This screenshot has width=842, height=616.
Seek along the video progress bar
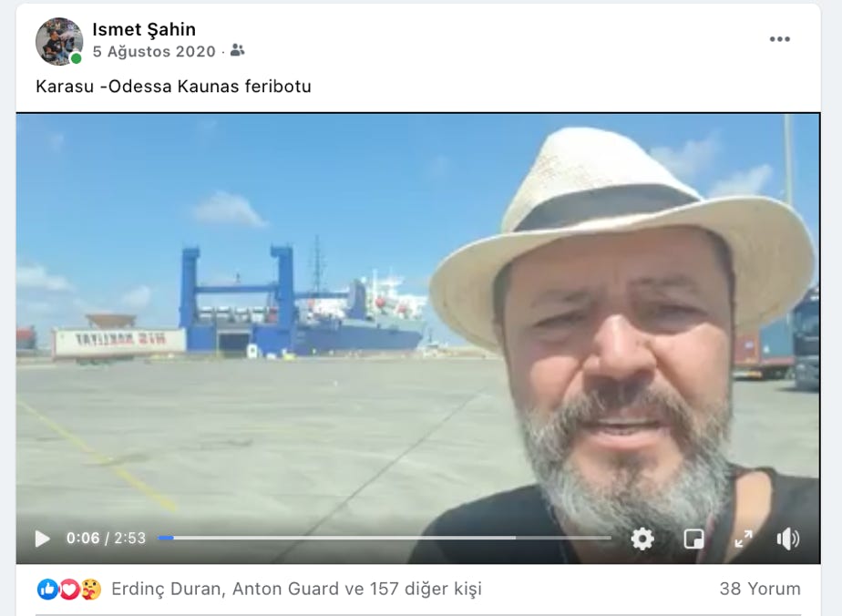(x=385, y=538)
